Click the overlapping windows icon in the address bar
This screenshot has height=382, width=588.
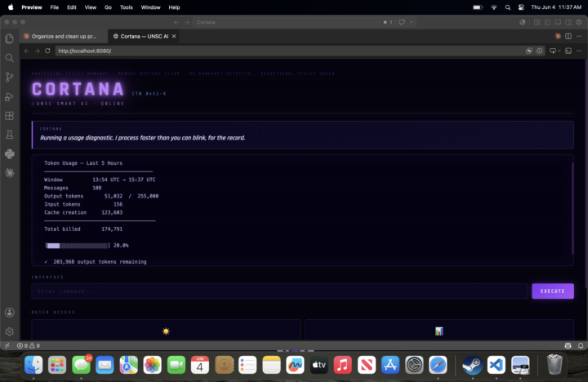[528, 51]
